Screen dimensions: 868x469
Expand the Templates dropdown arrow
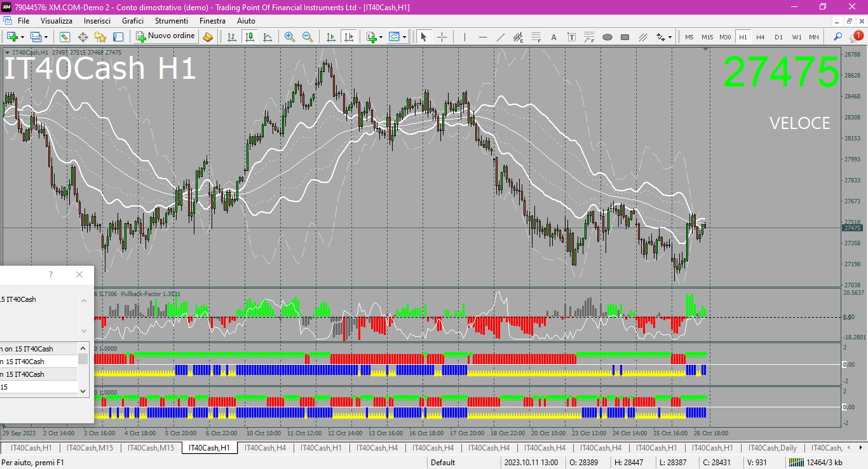pyautogui.click(x=405, y=37)
